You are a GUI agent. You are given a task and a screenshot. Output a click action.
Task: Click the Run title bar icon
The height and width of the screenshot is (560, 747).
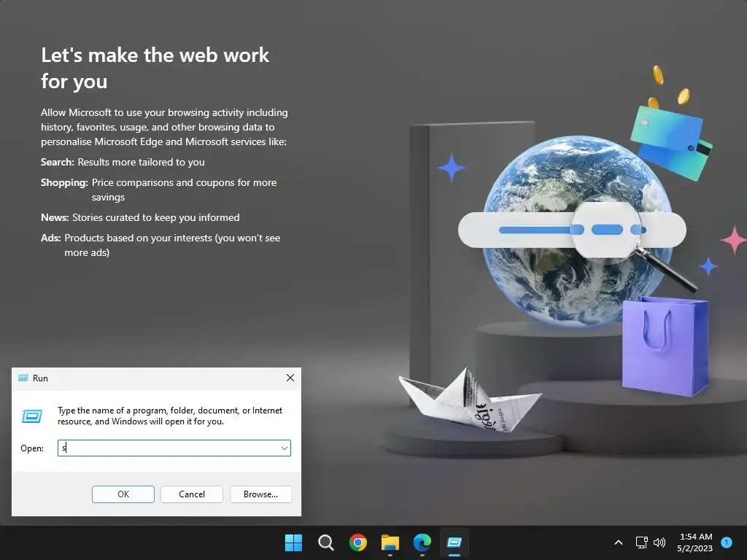coord(23,378)
